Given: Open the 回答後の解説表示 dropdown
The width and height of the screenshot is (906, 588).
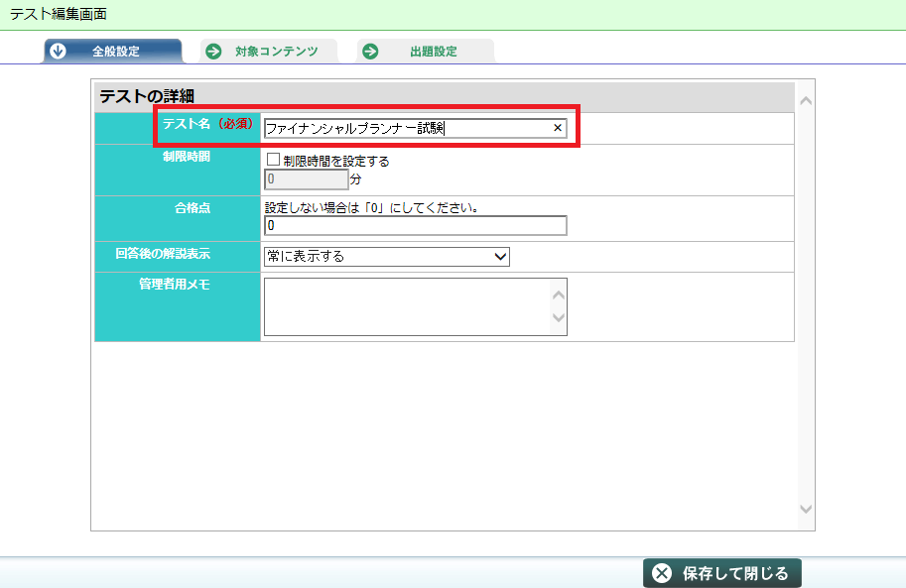Looking at the screenshot, I should pos(387,257).
